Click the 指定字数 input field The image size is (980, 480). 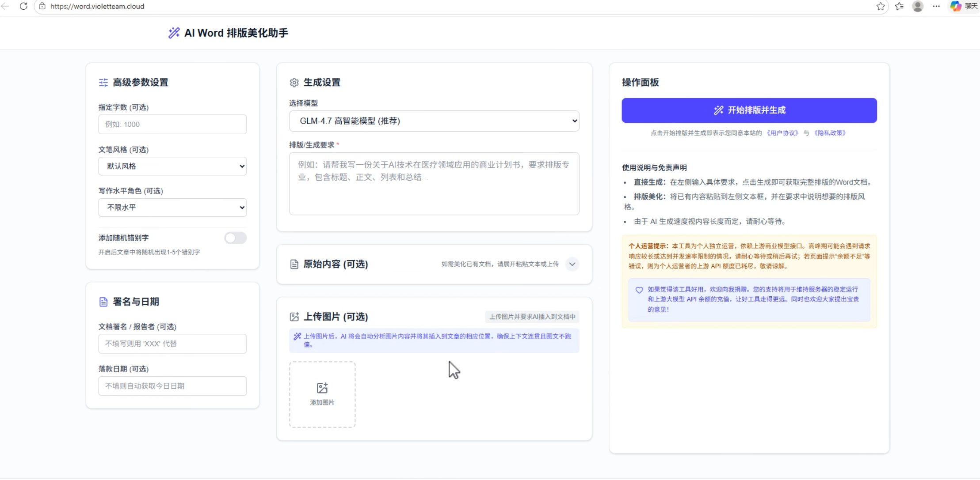tap(172, 125)
